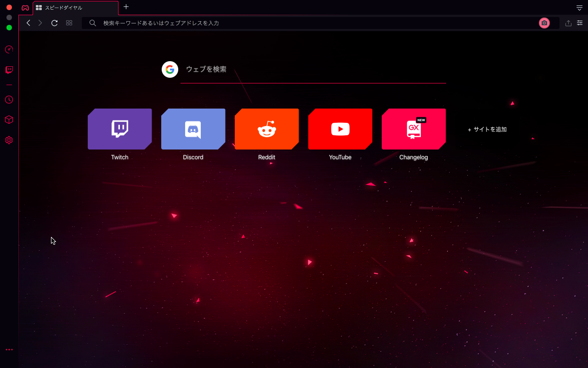The image size is (588, 368).
Task: Maximize the window with the green button
Action: coord(9,28)
